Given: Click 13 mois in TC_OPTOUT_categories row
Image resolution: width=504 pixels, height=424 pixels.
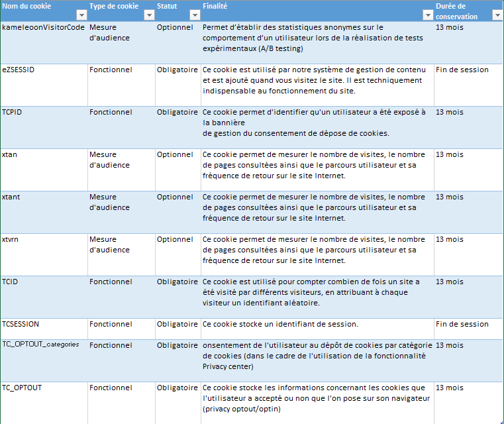Looking at the screenshot, I should point(469,360).
